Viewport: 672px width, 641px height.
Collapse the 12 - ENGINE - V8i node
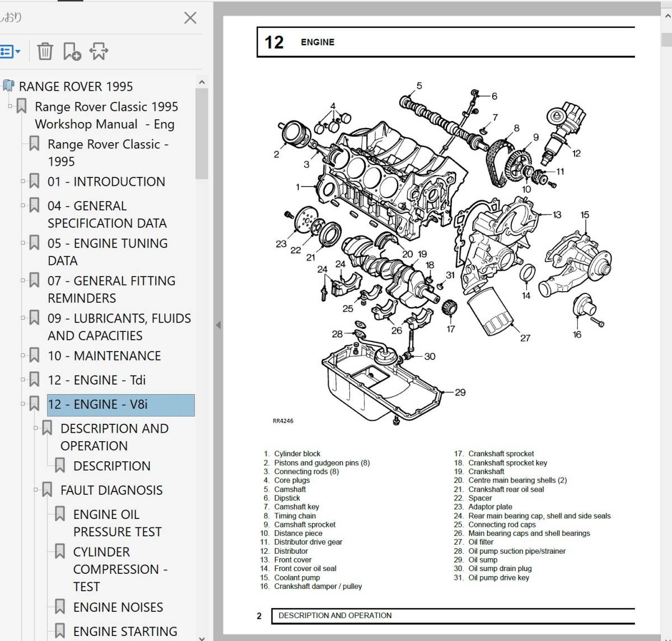coord(23,403)
